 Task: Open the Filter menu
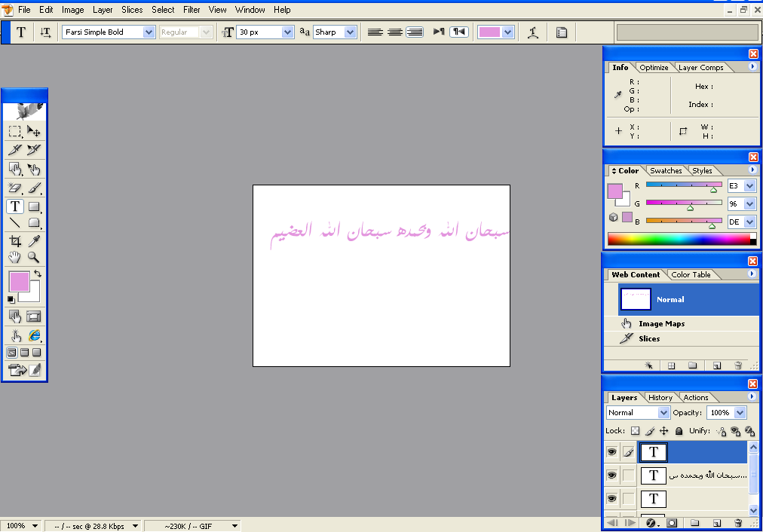tap(192, 10)
